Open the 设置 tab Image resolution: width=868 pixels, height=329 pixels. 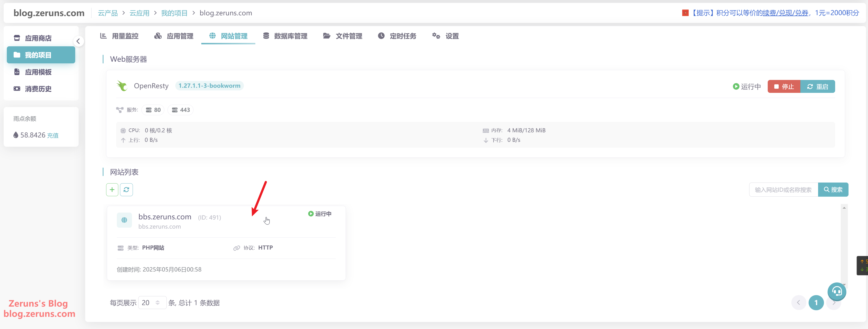click(445, 36)
